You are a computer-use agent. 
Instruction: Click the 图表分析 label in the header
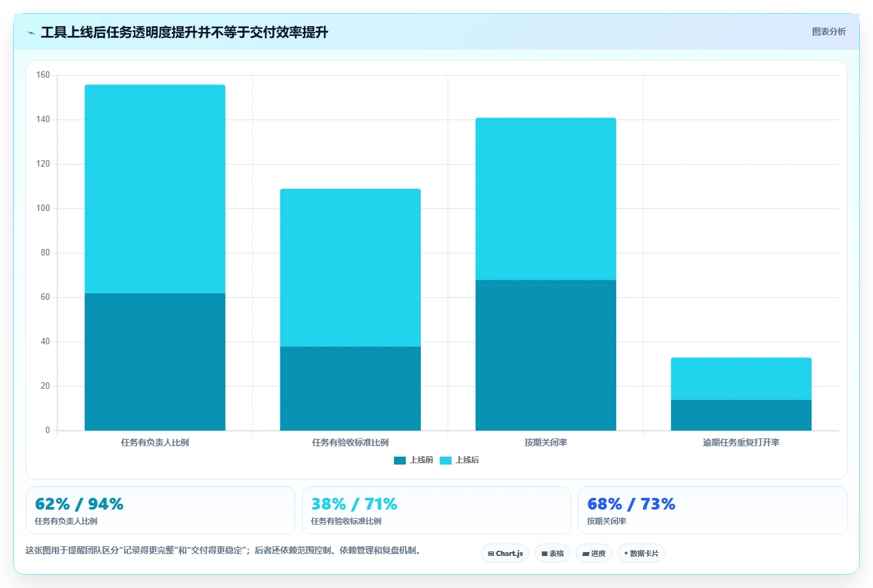[829, 31]
